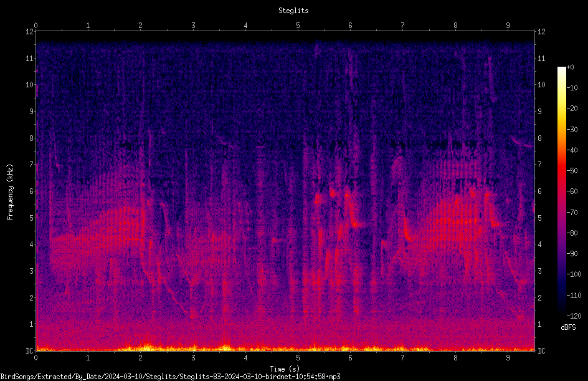Click the 12 kHz label on left axis

[30, 32]
